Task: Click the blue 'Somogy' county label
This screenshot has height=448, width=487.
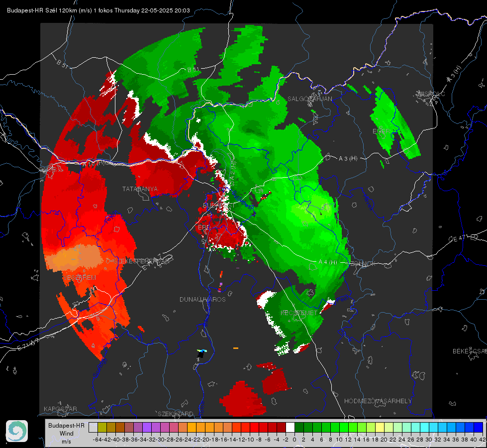Action: tap(100, 368)
